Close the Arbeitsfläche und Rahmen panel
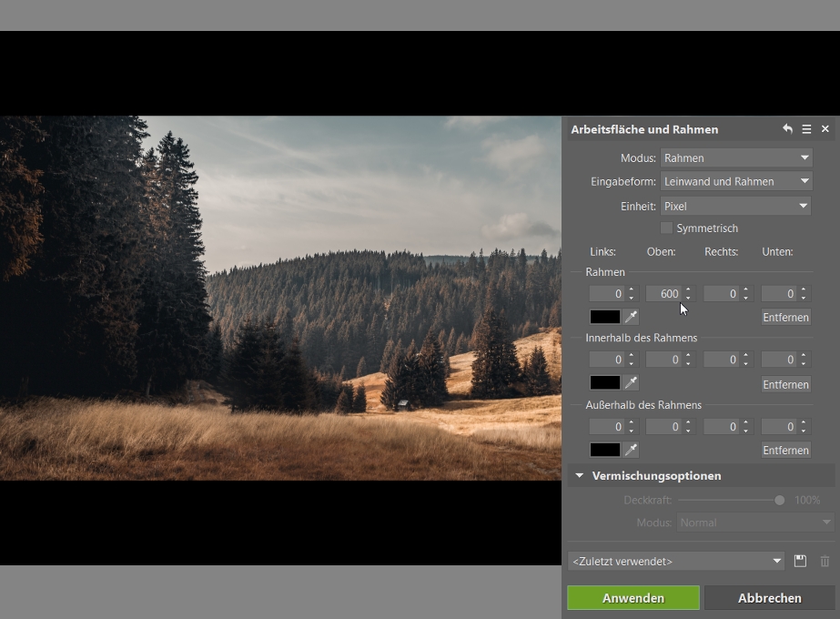 click(x=825, y=129)
